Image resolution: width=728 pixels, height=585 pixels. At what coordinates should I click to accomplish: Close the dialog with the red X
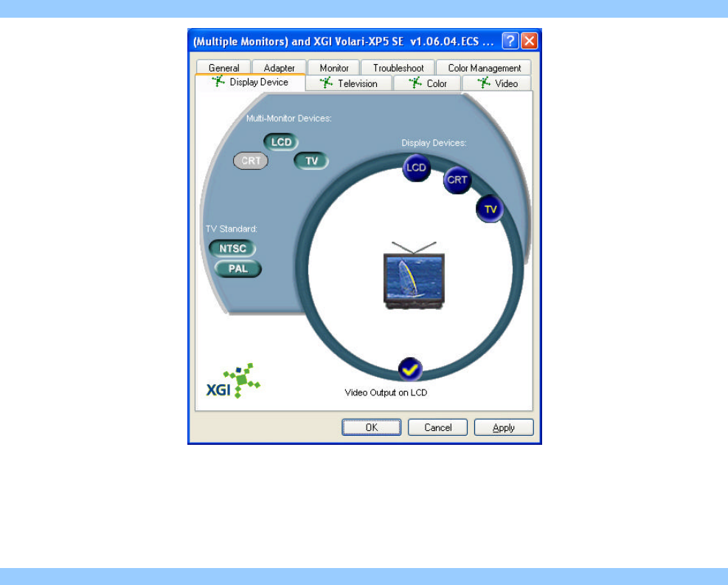[x=530, y=41]
